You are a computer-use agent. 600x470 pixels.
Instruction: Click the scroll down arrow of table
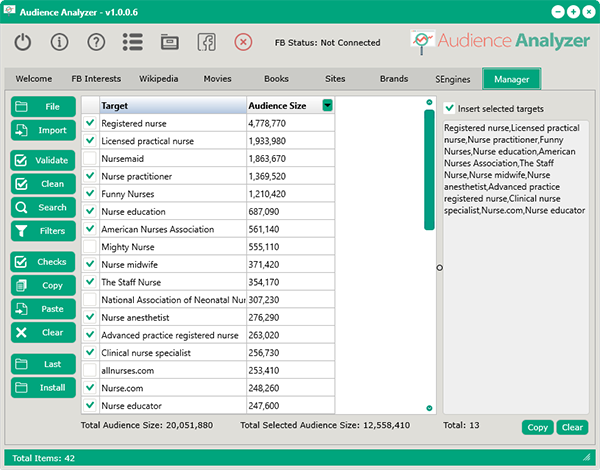[x=429, y=408]
